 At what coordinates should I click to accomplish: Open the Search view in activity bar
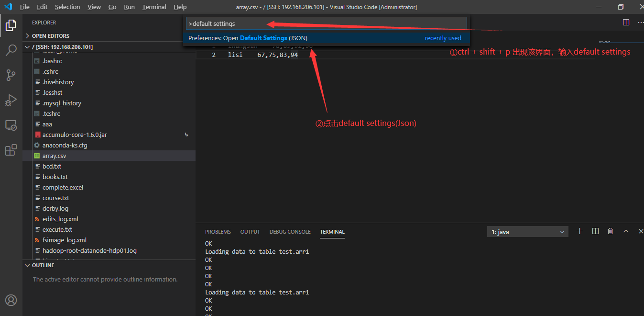point(11,50)
